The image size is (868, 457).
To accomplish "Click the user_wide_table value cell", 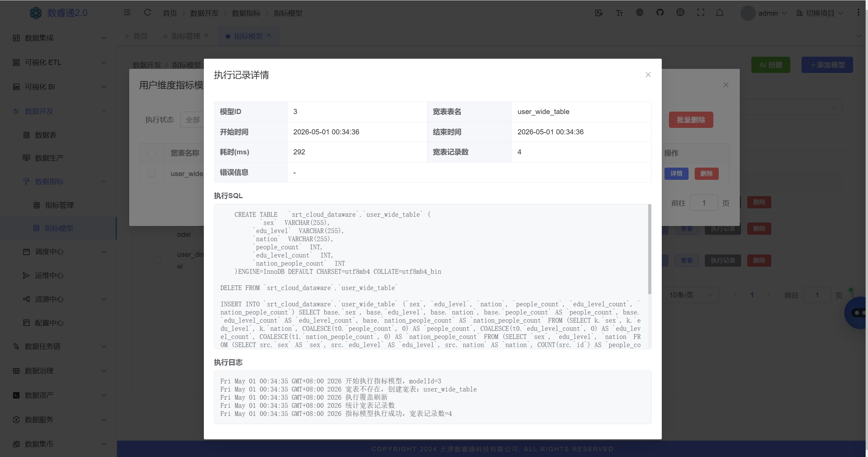I will (x=581, y=112).
